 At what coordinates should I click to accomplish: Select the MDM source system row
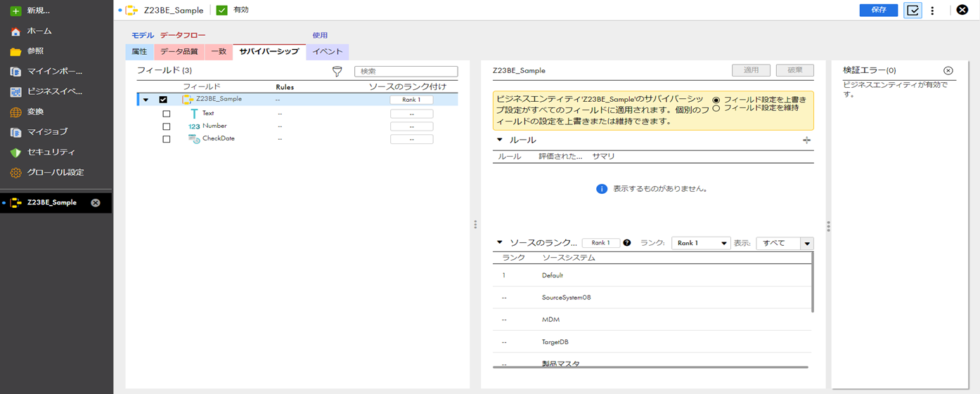[652, 320]
